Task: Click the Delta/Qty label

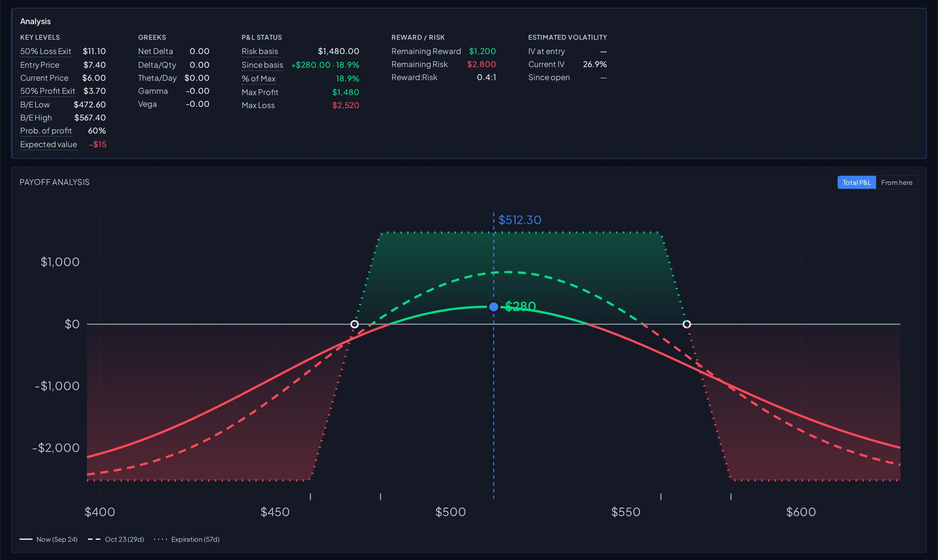Action: coord(157,65)
